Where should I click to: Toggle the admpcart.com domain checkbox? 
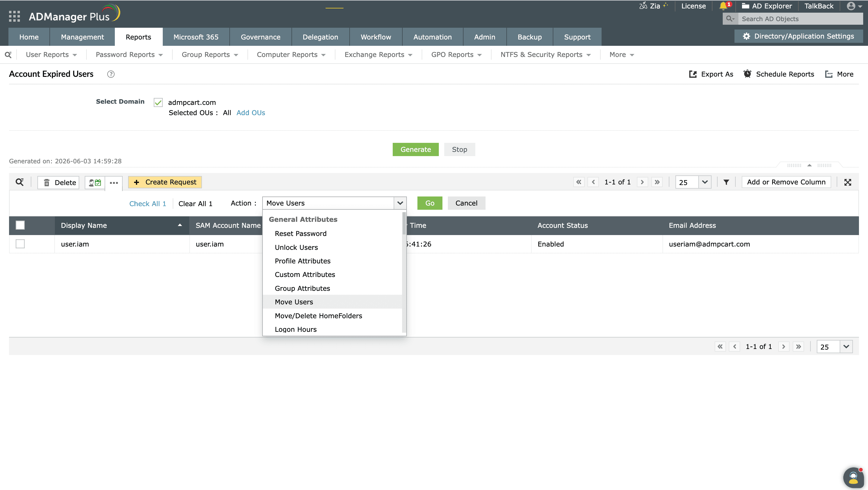tap(158, 102)
